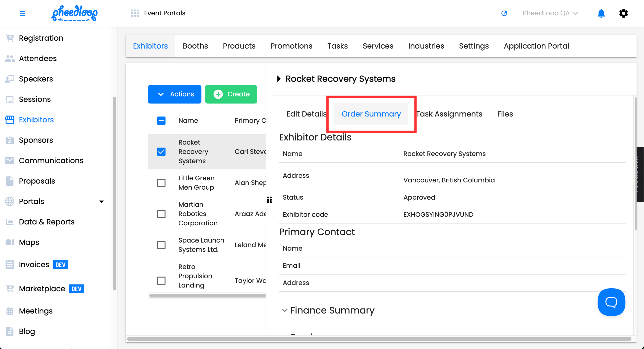
Task: Click the Data & Reports chart icon
Action: 10,222
